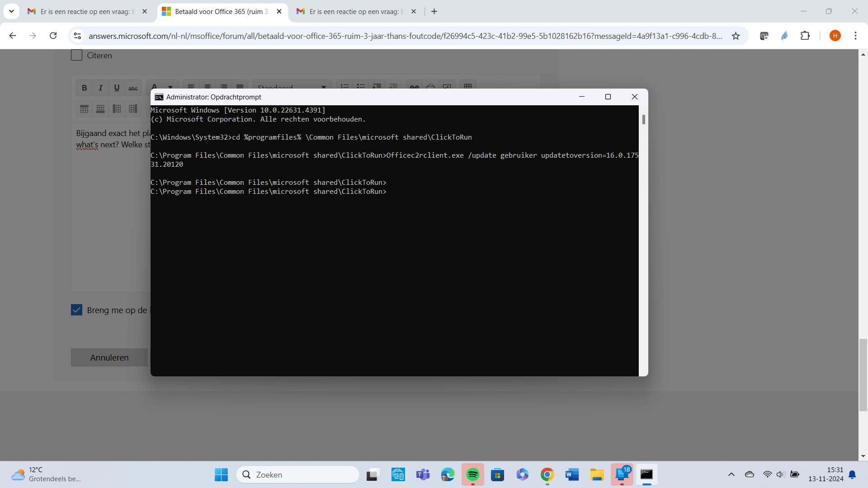Launch Word from the taskbar

click(x=572, y=474)
